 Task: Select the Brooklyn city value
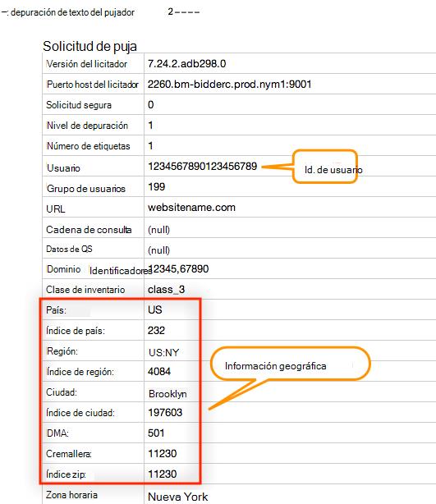tap(168, 394)
